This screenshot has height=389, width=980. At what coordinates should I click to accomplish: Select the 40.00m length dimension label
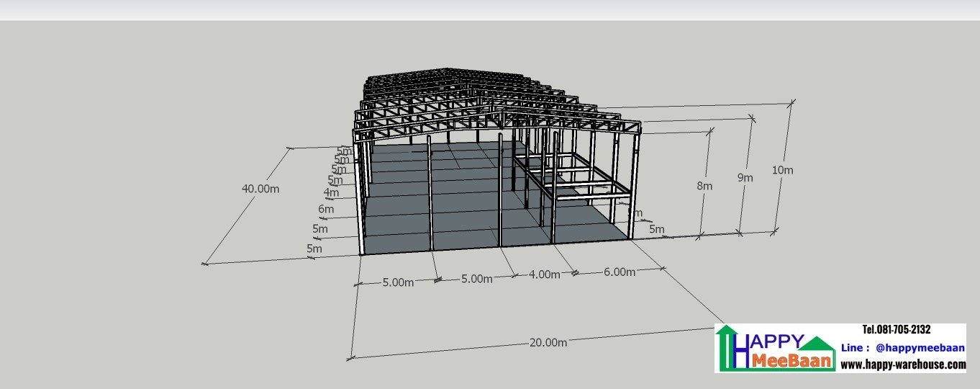pos(260,189)
